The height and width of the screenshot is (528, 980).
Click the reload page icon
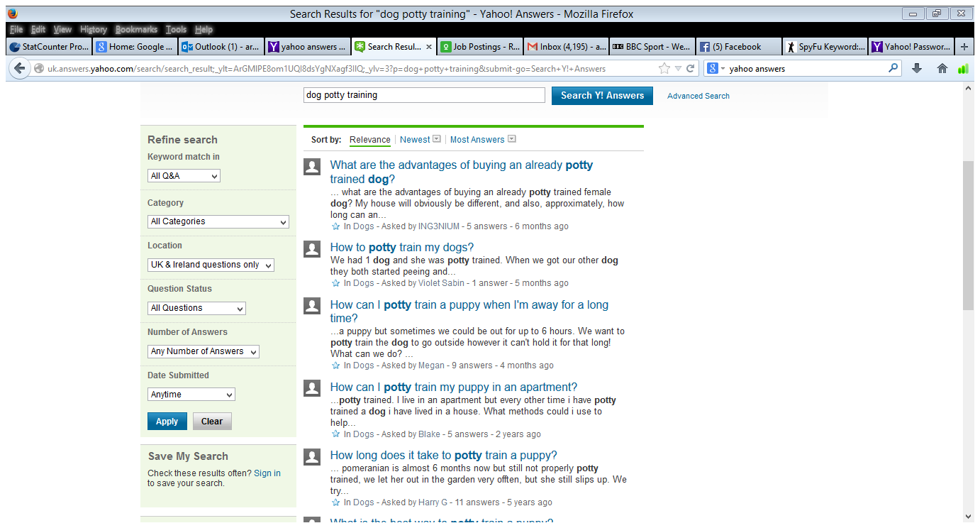pos(690,69)
